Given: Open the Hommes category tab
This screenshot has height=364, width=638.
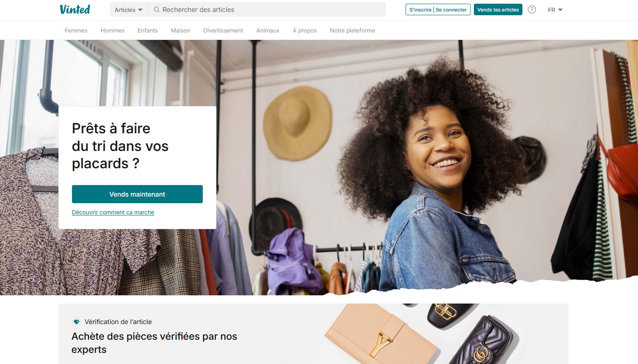Looking at the screenshot, I should (113, 30).
